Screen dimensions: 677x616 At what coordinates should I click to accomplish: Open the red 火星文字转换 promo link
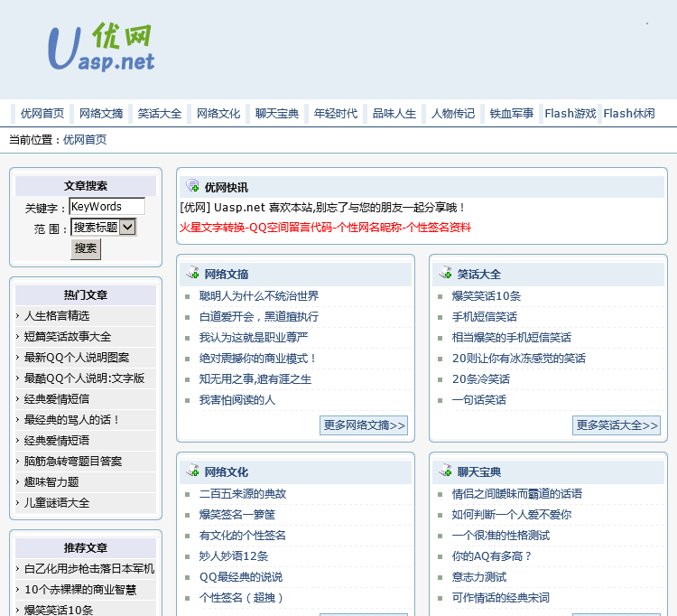coord(325,228)
